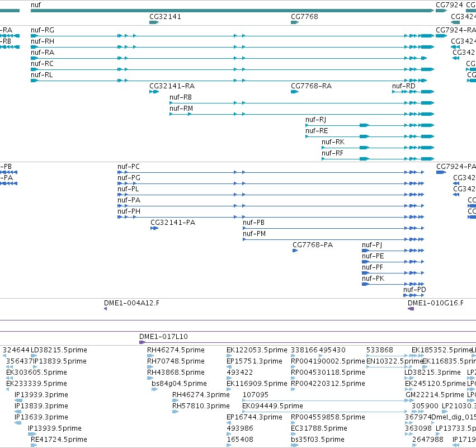The width and height of the screenshot is (476, 448).
Task: Click the nuf-PK protein label
Action: click(373, 279)
